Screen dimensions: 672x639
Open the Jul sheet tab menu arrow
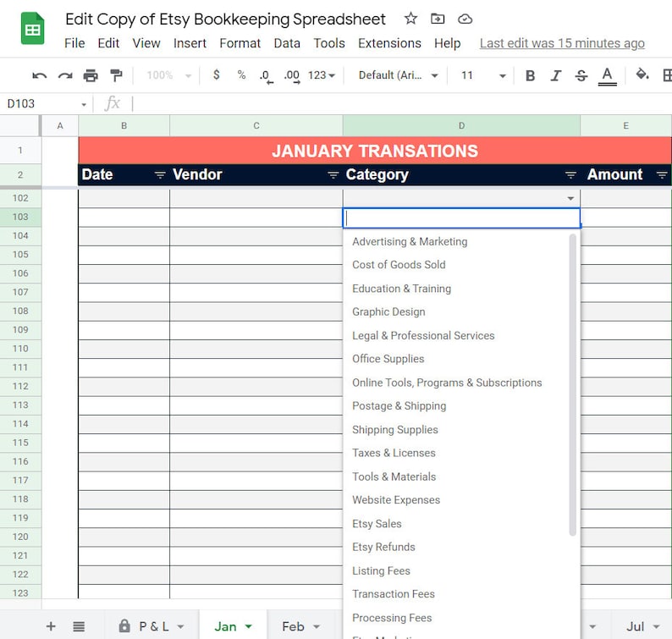[x=656, y=626]
